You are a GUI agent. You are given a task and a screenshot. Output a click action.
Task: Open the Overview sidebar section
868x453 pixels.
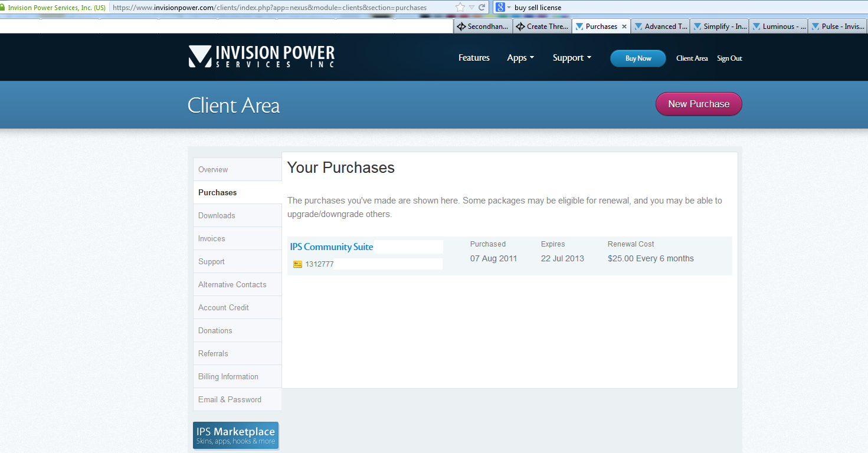click(x=237, y=169)
